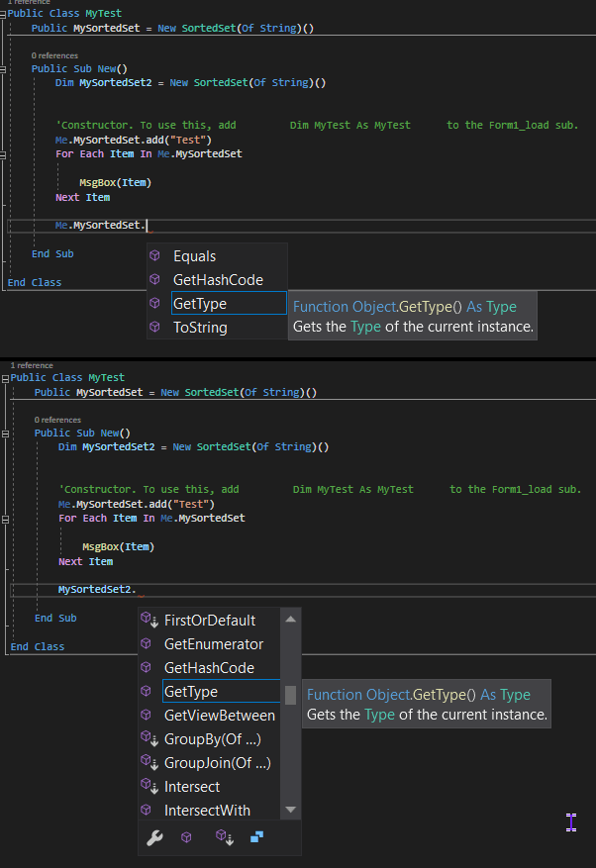Collapse Public Sub New in upper editor
The height and width of the screenshot is (868, 596).
3,69
